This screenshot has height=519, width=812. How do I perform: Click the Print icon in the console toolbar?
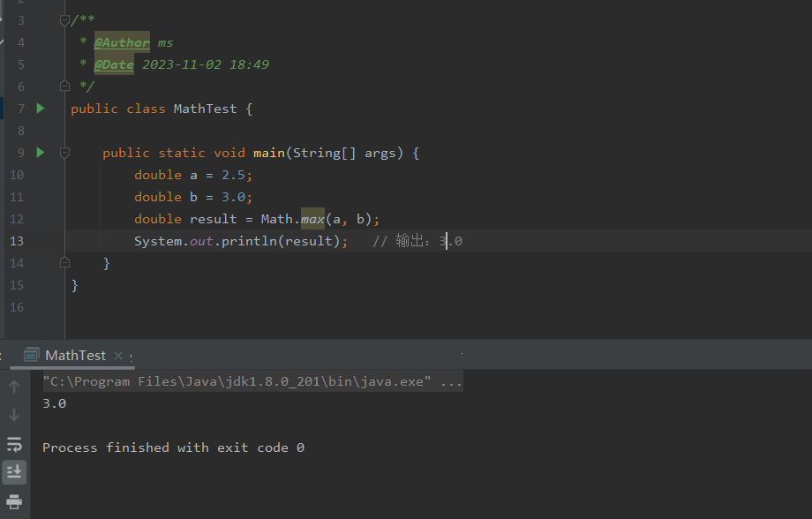pyautogui.click(x=14, y=499)
